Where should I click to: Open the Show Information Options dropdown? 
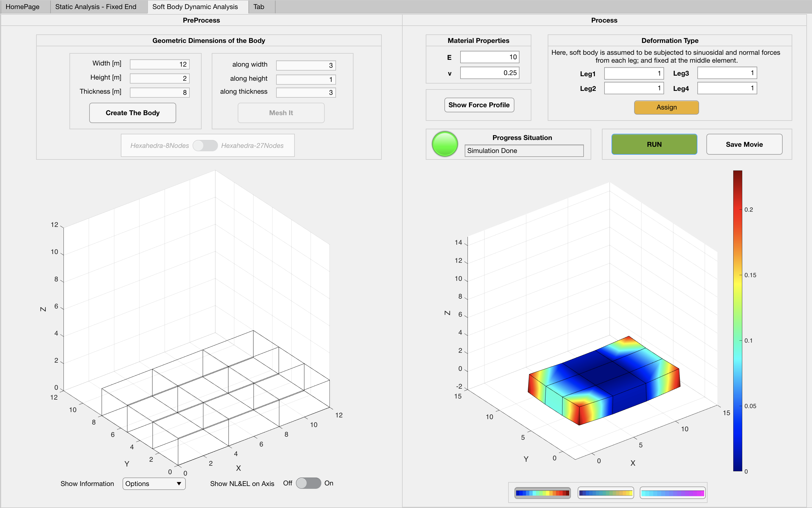pos(154,483)
